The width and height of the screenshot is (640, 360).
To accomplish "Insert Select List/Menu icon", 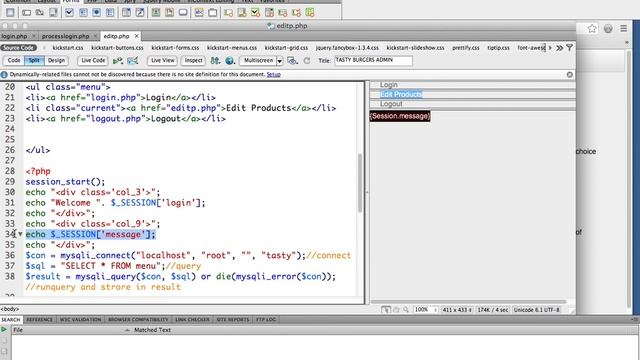I will (127, 13).
